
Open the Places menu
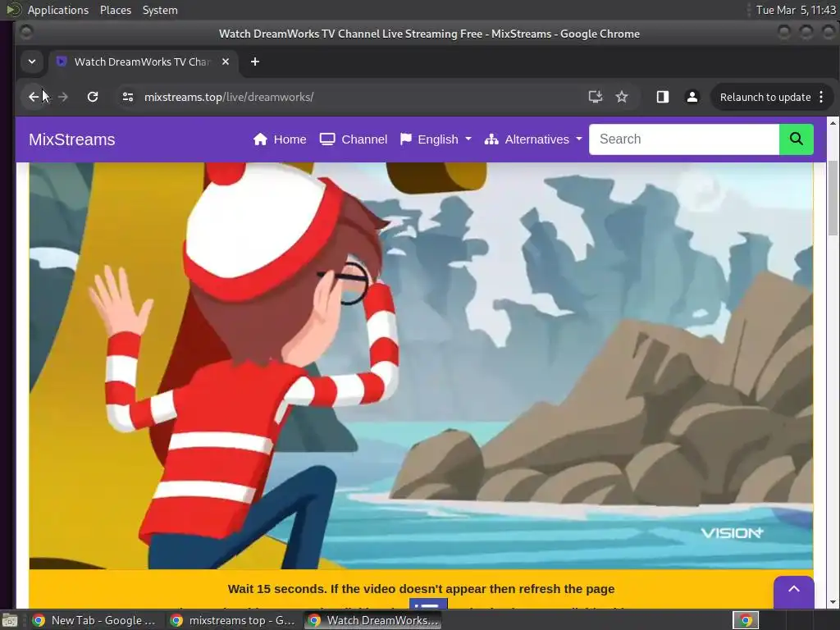115,10
